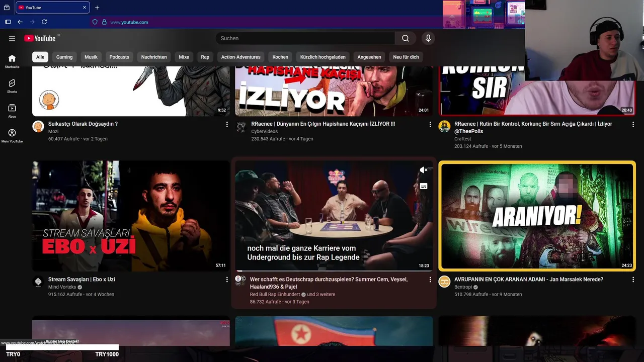The width and height of the screenshot is (644, 362).
Task: Open options for Jan Marsalek video
Action: pos(633,280)
